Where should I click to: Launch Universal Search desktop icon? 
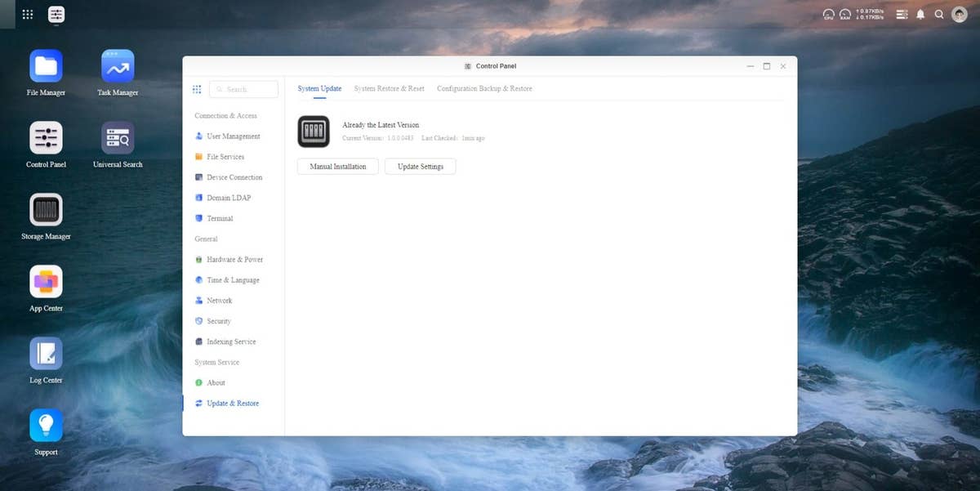pyautogui.click(x=118, y=138)
